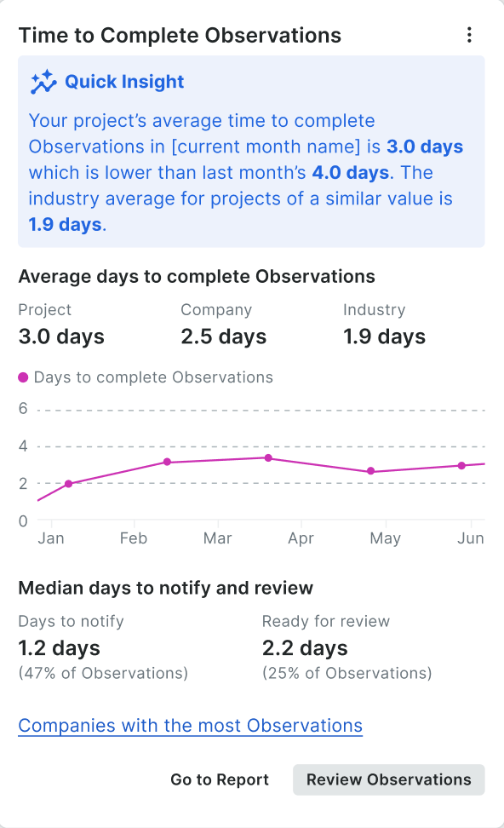The height and width of the screenshot is (828, 504).
Task: Click the June data point on the chart
Action: [x=461, y=465]
